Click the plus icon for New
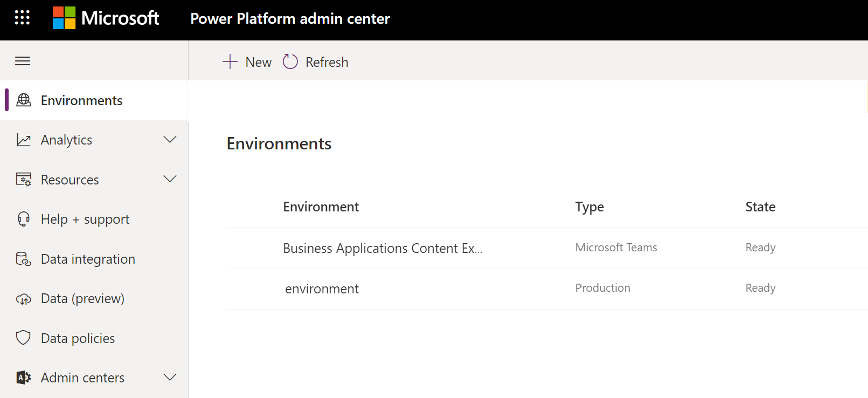The image size is (868, 398). click(x=230, y=61)
